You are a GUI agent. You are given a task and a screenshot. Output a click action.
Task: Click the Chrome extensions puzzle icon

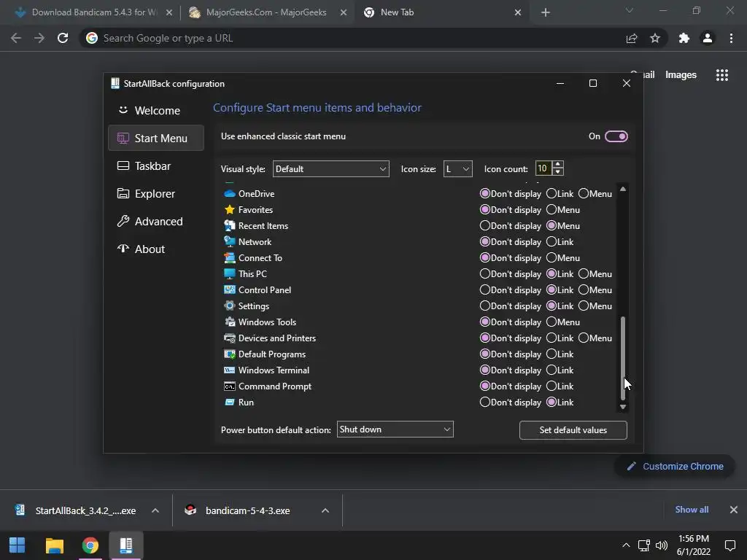point(684,38)
